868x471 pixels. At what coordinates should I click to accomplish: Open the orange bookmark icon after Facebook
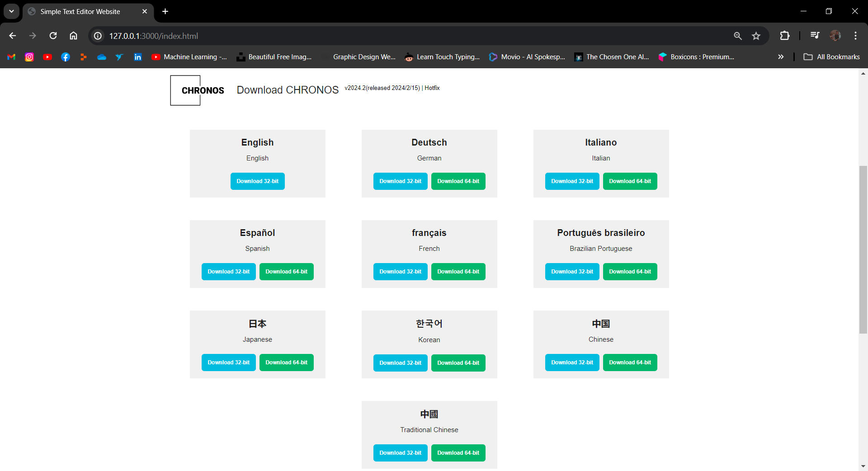point(84,57)
